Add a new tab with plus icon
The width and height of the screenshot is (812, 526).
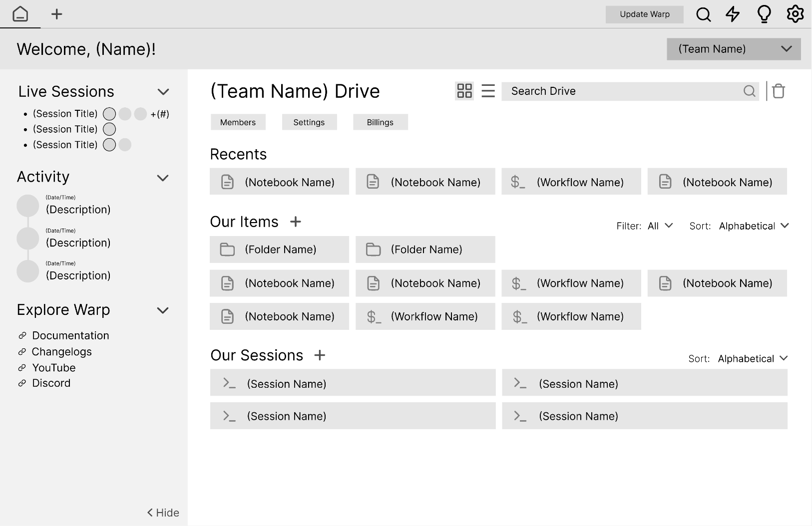(x=57, y=14)
